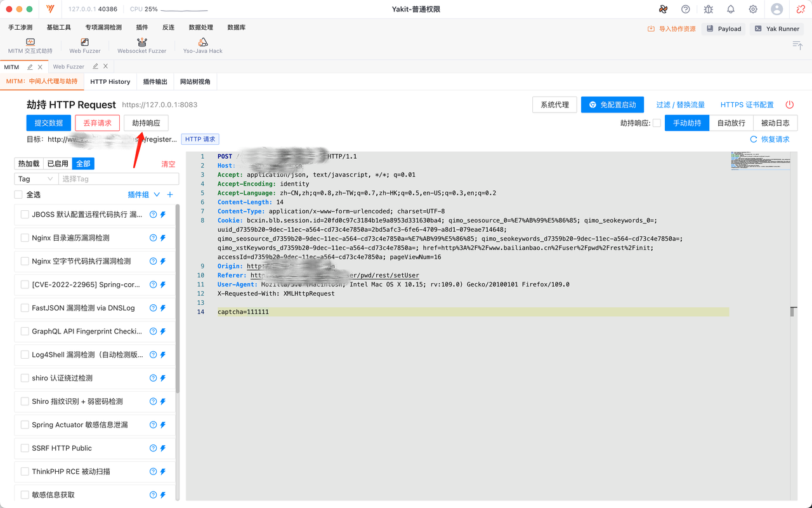Check Nginx 空字节代码执行漏洞检测 plugin

pos(25,261)
